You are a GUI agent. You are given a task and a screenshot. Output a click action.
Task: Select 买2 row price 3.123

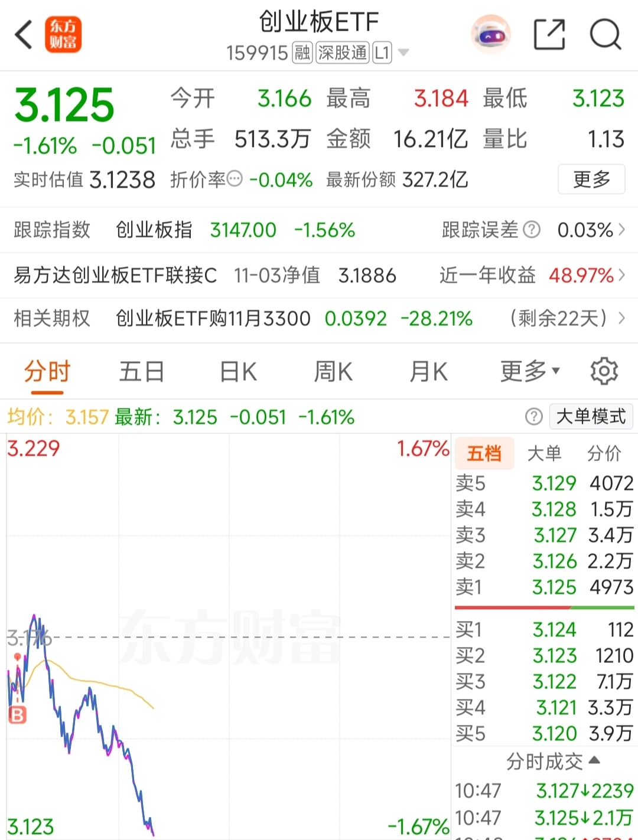pos(544,656)
